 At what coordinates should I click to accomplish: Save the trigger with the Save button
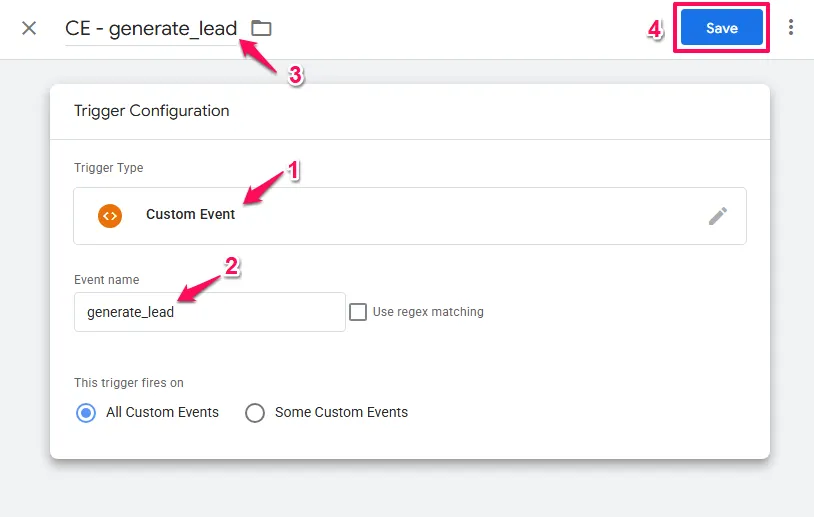721,28
